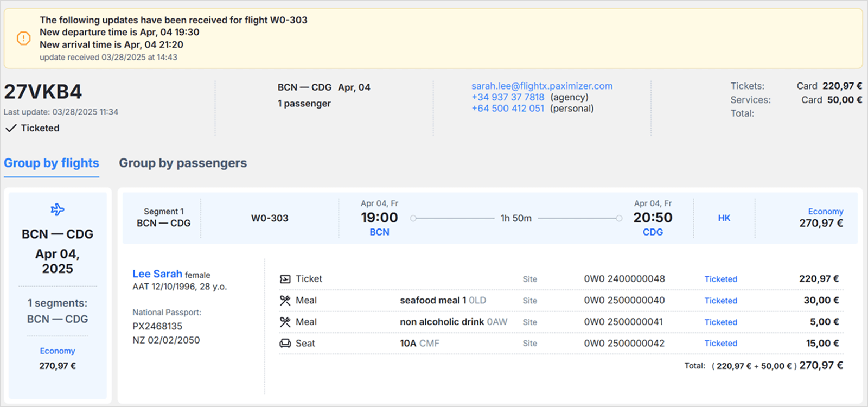Click the 1h 50m flight duration
The height and width of the screenshot is (407, 868).
[x=516, y=218]
